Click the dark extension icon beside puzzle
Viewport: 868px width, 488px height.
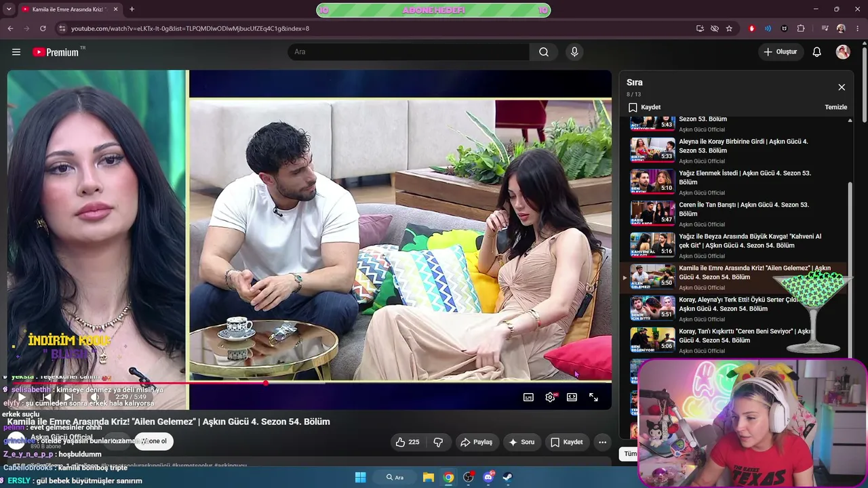[x=785, y=28]
